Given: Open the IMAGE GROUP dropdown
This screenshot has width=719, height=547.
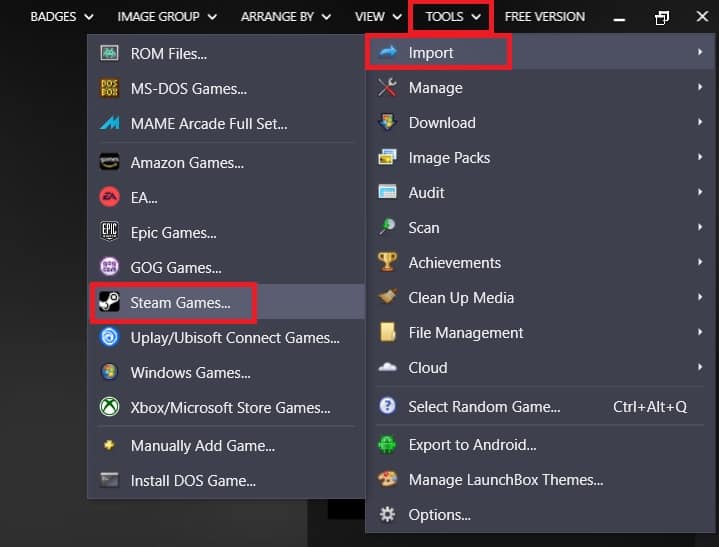Looking at the screenshot, I should click(x=167, y=17).
